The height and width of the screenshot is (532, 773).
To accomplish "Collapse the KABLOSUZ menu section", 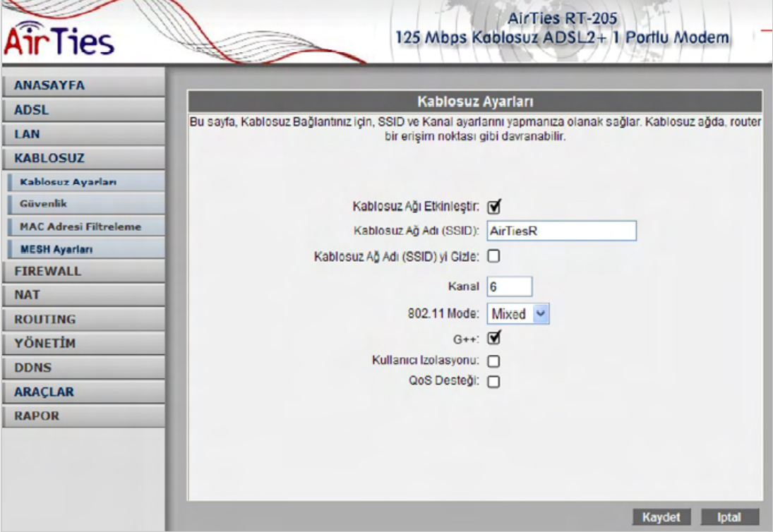I will pos(82,158).
